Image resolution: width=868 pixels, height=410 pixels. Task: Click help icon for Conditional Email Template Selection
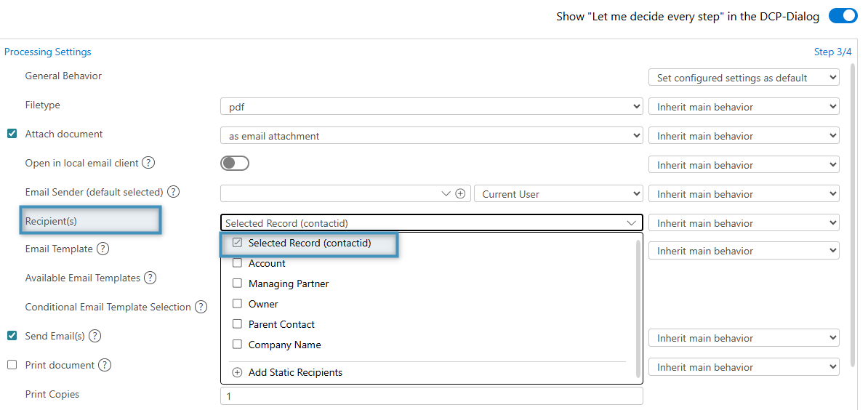pyautogui.click(x=200, y=307)
